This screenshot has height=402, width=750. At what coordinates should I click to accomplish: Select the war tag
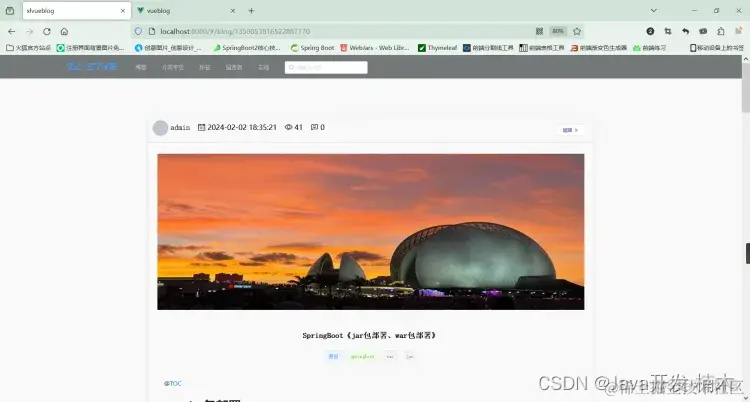(390, 357)
